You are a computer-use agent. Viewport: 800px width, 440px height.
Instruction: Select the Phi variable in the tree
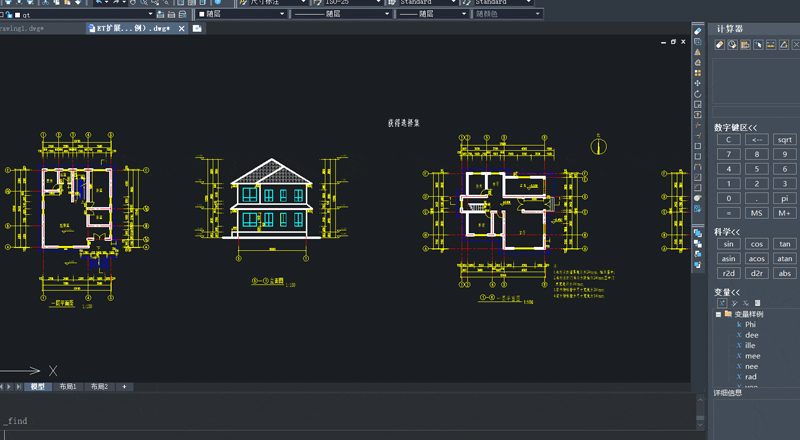coord(750,325)
